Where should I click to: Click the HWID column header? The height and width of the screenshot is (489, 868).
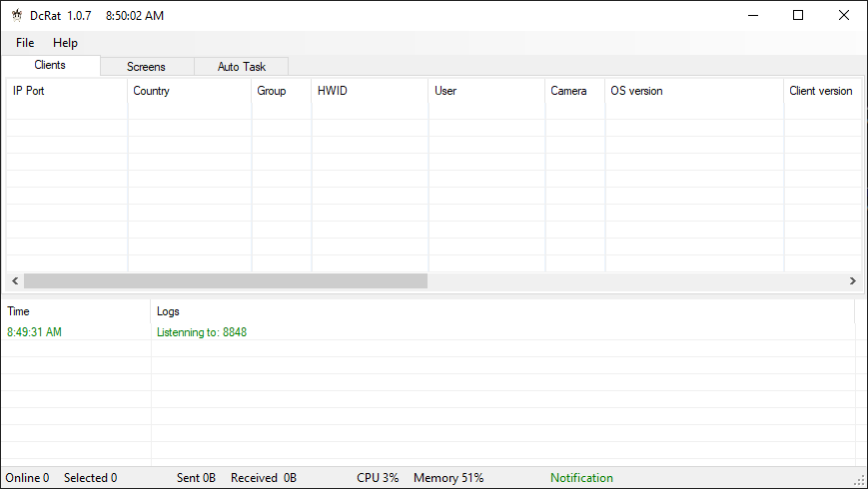(x=369, y=91)
